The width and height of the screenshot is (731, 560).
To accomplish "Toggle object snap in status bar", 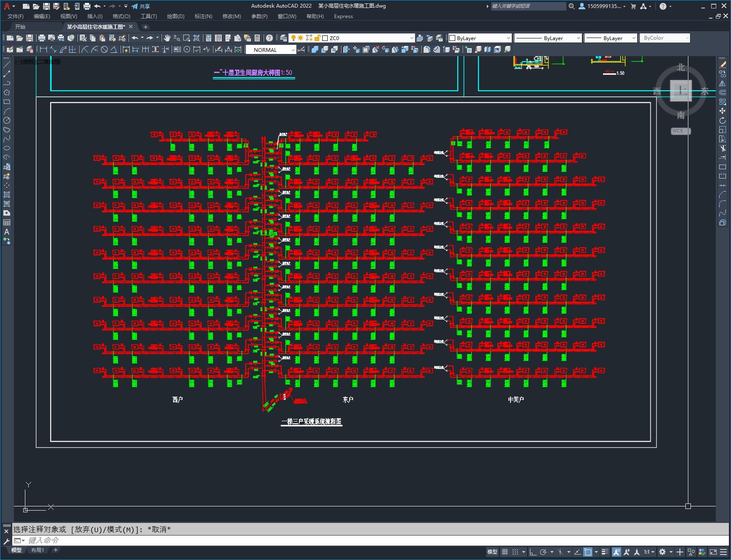I will tap(588, 552).
